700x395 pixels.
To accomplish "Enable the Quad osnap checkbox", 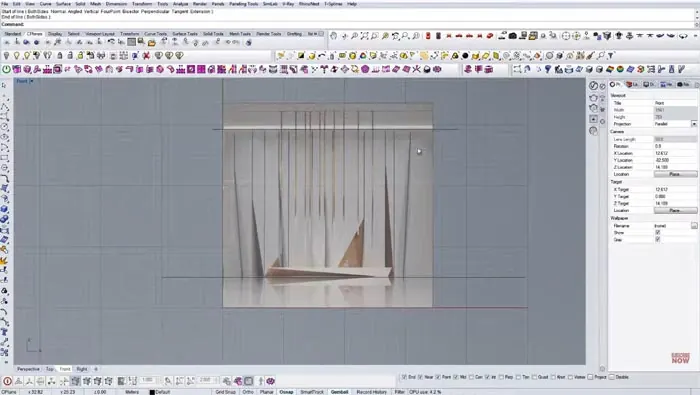I will pos(534,377).
